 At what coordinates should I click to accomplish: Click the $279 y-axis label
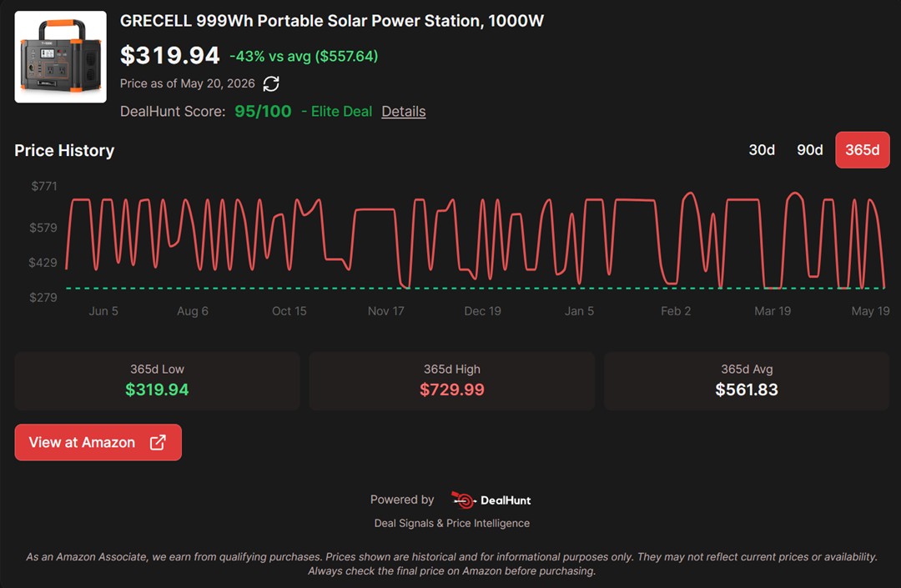[x=43, y=298]
